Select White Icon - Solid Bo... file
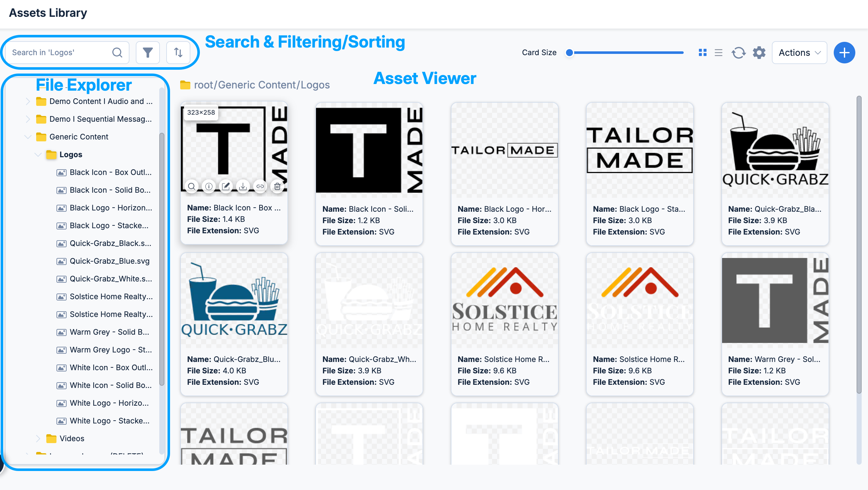This screenshot has height=490, width=868. tap(111, 385)
